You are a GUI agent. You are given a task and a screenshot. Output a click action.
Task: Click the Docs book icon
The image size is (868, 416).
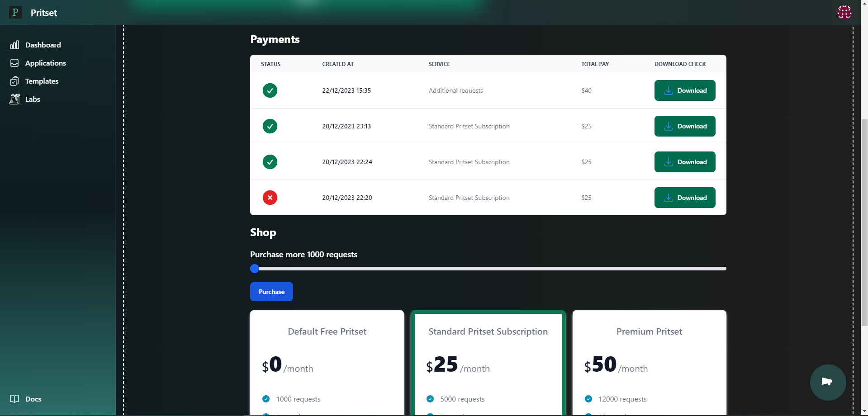coord(14,399)
